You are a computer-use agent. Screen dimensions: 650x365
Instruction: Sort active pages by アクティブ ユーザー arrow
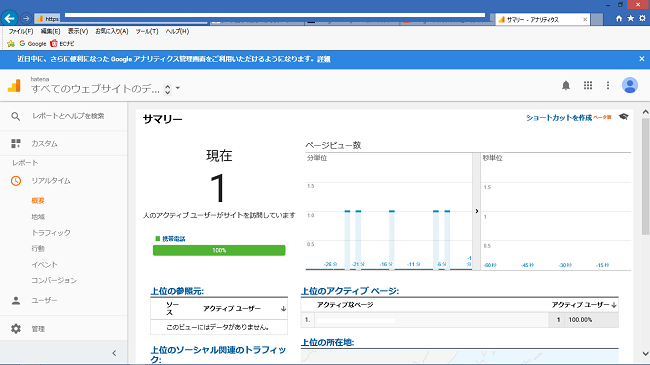(x=614, y=305)
